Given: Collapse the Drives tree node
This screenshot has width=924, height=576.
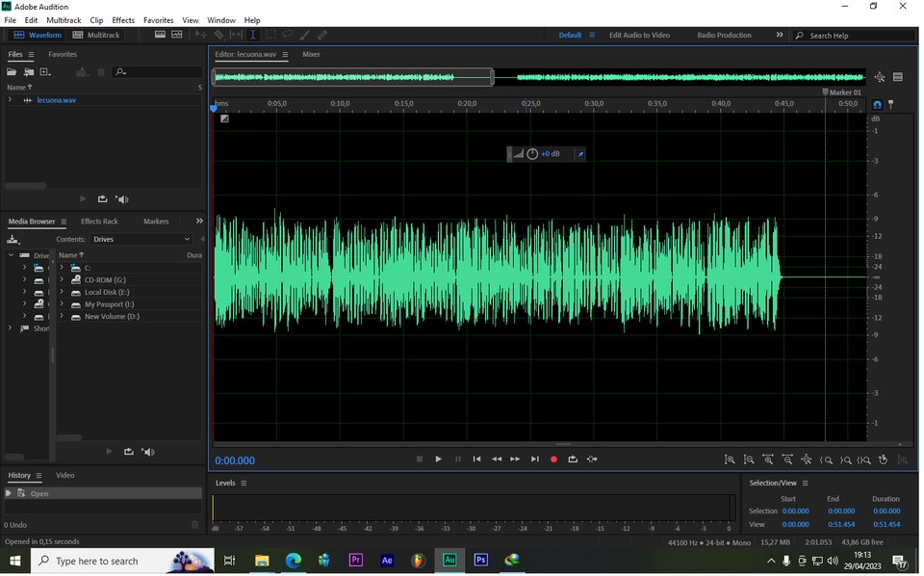Looking at the screenshot, I should tap(11, 255).
